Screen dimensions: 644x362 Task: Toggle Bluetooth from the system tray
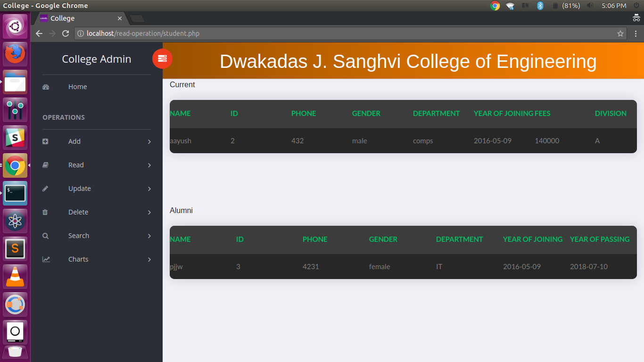(x=539, y=6)
